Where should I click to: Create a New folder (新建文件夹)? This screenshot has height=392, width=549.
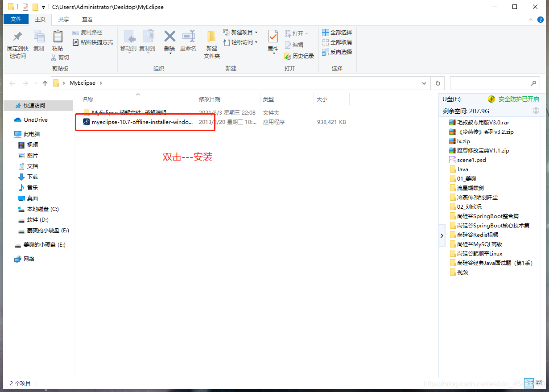point(212,45)
